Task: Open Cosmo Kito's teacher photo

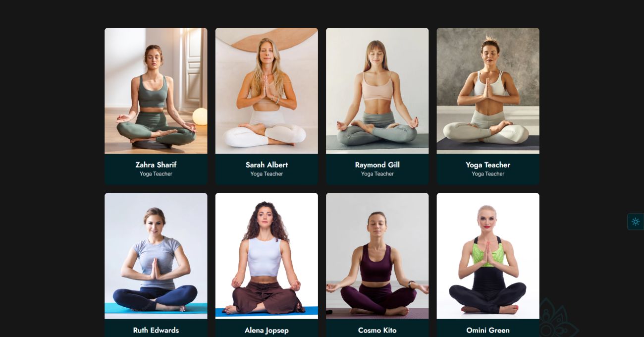Action: tap(377, 256)
